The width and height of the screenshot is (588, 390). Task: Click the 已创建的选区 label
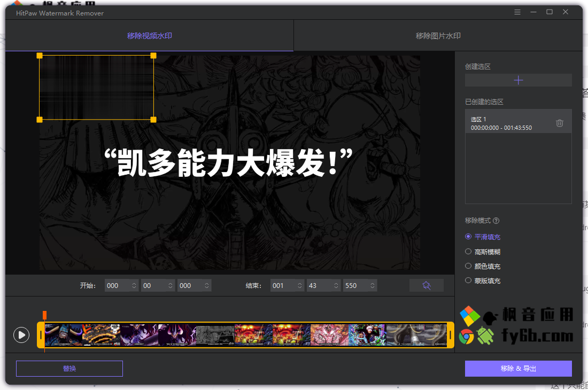[x=484, y=102]
